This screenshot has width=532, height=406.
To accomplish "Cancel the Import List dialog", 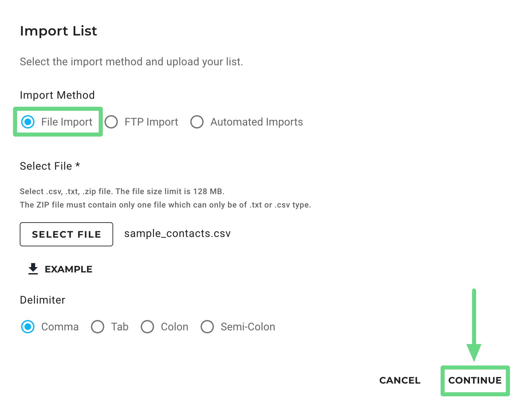I will 400,381.
